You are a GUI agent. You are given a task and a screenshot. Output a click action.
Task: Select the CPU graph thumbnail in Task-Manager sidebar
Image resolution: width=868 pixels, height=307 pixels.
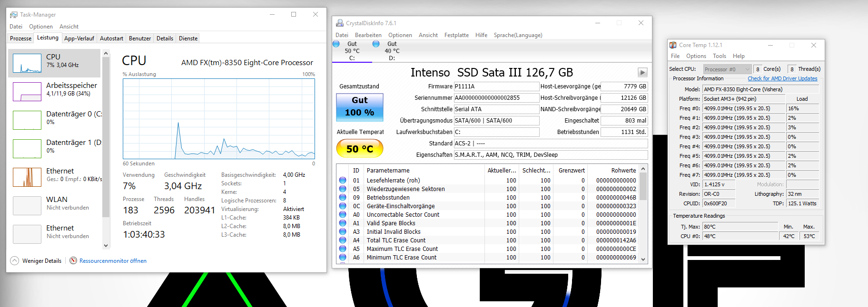click(27, 63)
